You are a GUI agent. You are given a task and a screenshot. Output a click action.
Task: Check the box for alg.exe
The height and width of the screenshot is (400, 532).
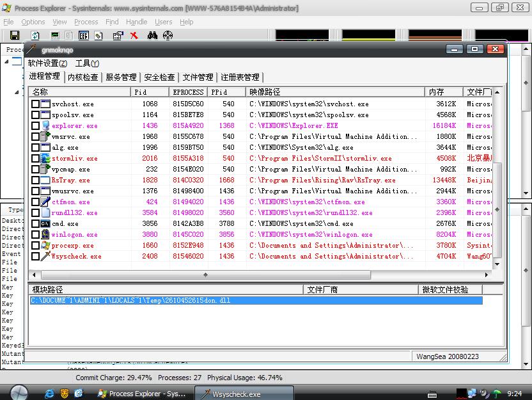(x=35, y=147)
